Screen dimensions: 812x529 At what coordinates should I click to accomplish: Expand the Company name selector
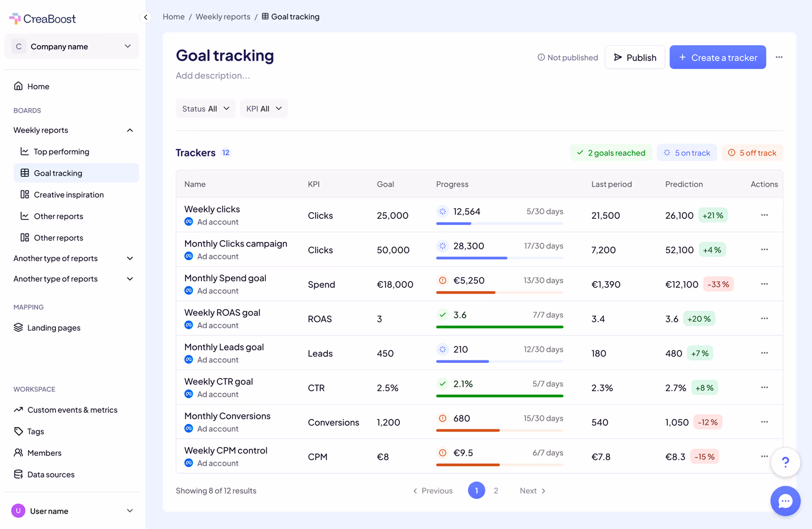click(x=72, y=47)
